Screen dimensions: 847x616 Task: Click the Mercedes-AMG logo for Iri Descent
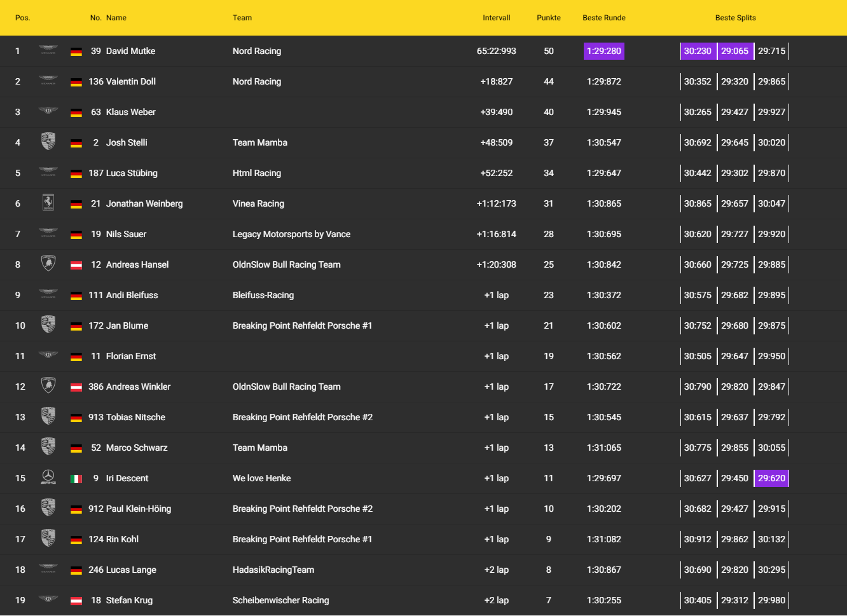pos(48,477)
